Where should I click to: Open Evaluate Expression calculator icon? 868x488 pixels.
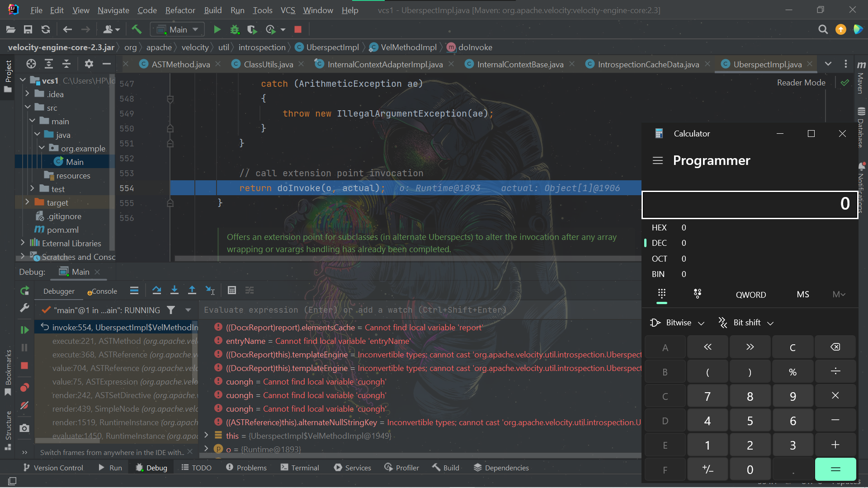tap(232, 291)
